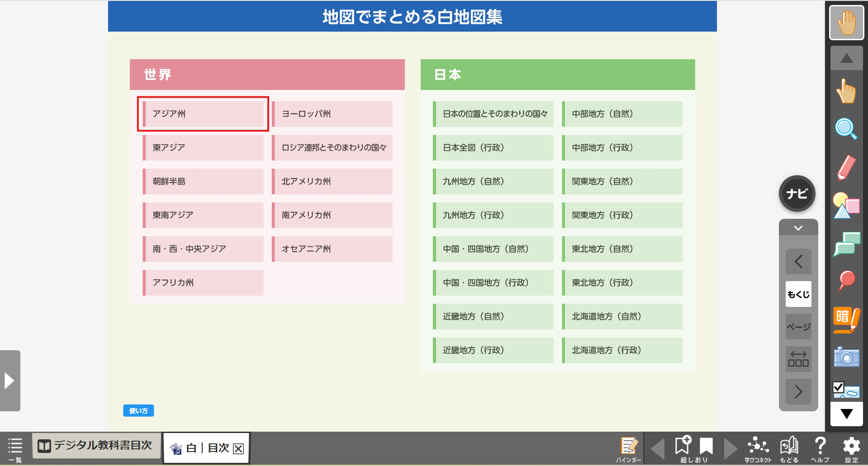
Task: Open the shapes tool
Action: [846, 206]
